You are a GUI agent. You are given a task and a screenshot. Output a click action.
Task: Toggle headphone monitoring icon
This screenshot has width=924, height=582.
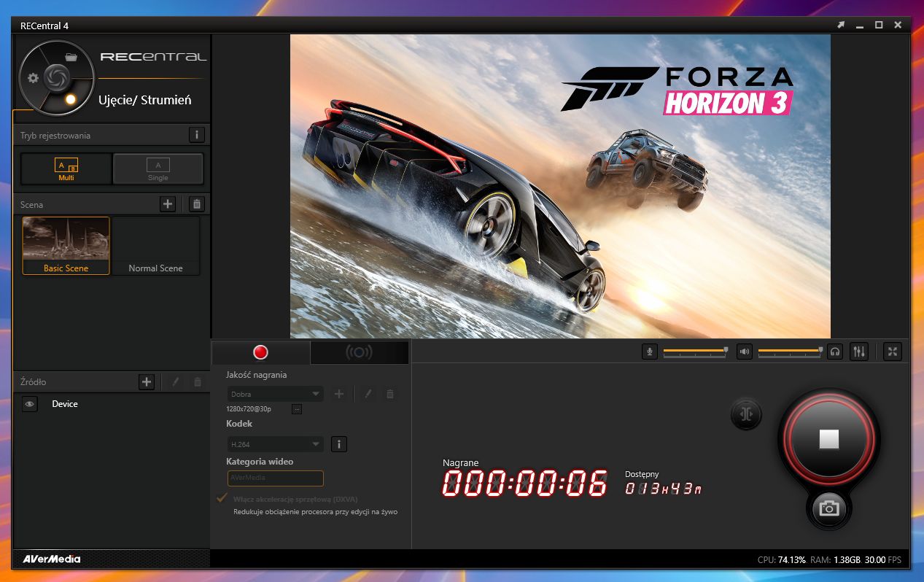[836, 352]
